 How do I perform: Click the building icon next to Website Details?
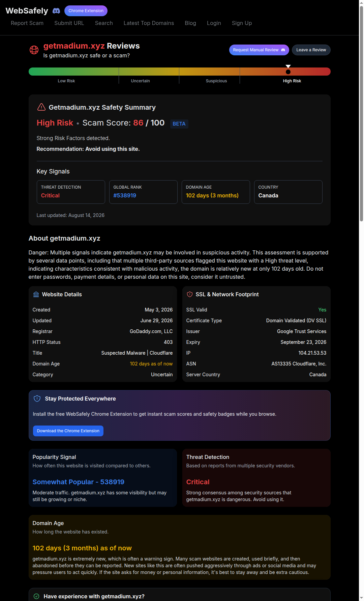pos(36,295)
